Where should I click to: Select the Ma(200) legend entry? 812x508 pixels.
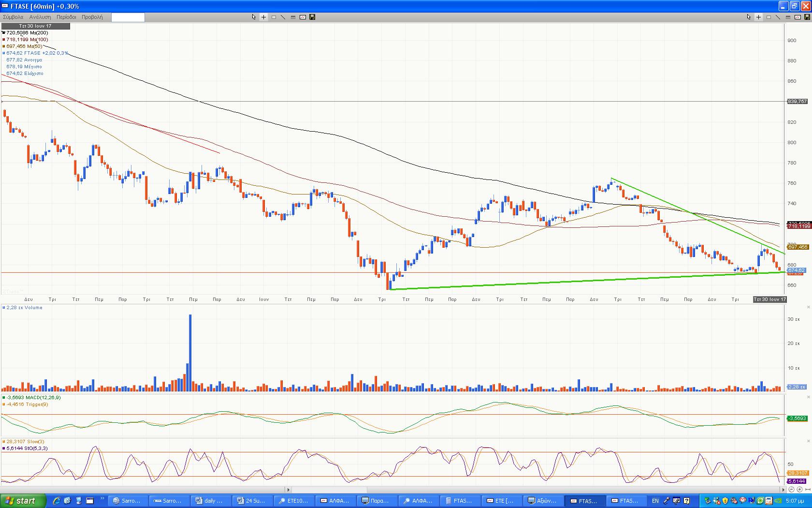pyautogui.click(x=27, y=33)
